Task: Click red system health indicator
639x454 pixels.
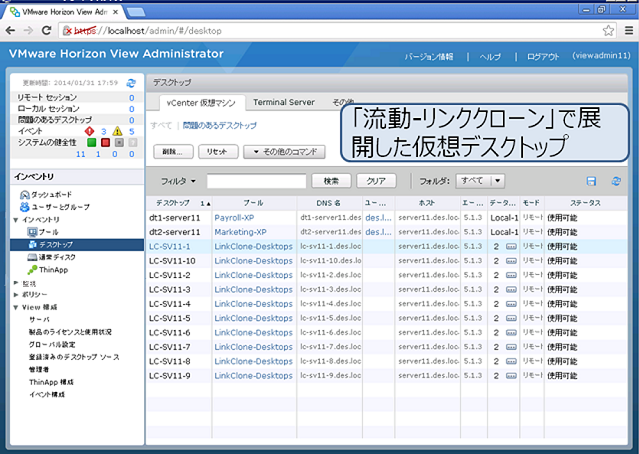Action: 105,143
